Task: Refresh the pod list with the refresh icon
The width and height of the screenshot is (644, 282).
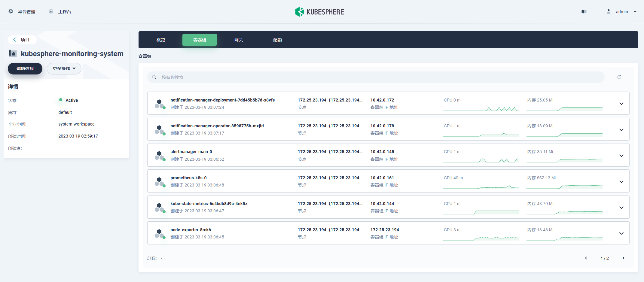Action: coord(620,77)
